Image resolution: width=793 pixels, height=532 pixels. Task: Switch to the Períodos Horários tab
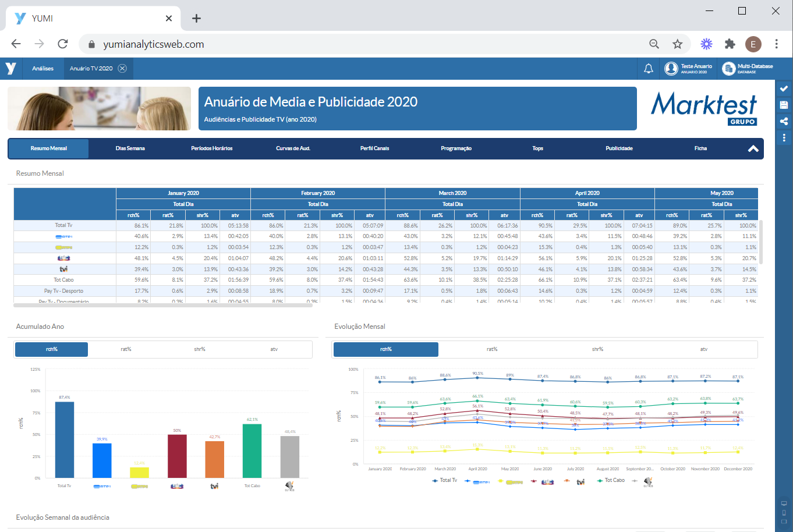(211, 148)
